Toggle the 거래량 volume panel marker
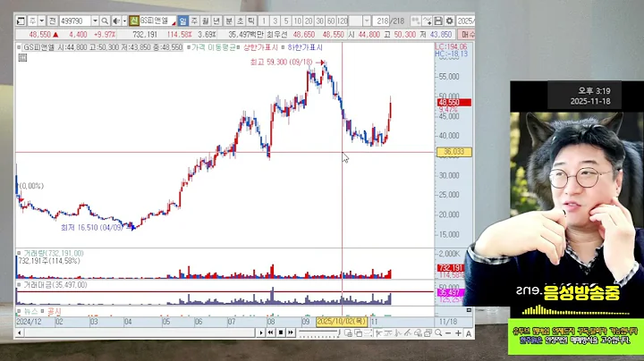The image size is (644, 361). coord(19,253)
